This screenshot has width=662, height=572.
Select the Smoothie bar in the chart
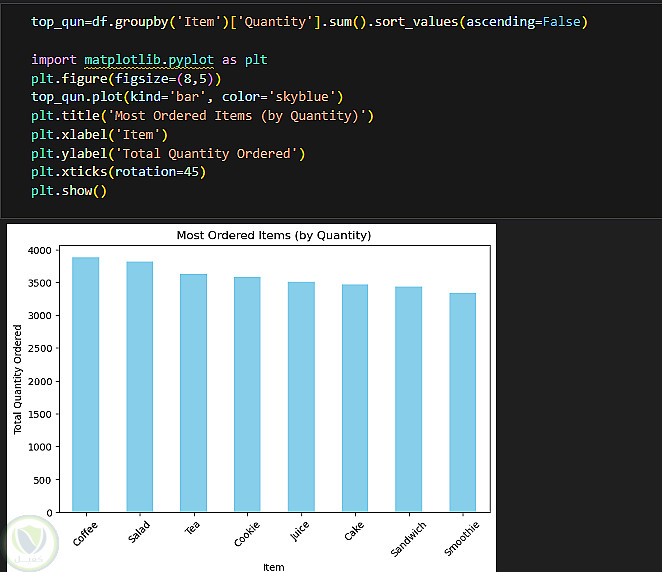coord(462,402)
